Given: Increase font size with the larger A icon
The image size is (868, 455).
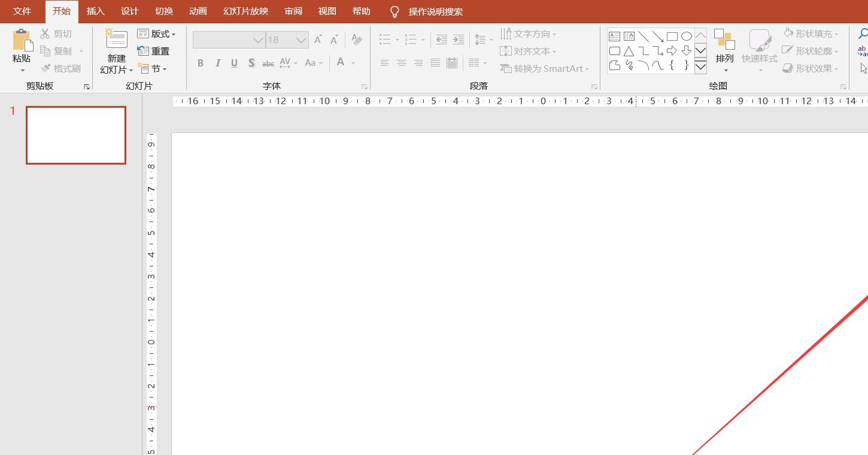Looking at the screenshot, I should tap(318, 40).
